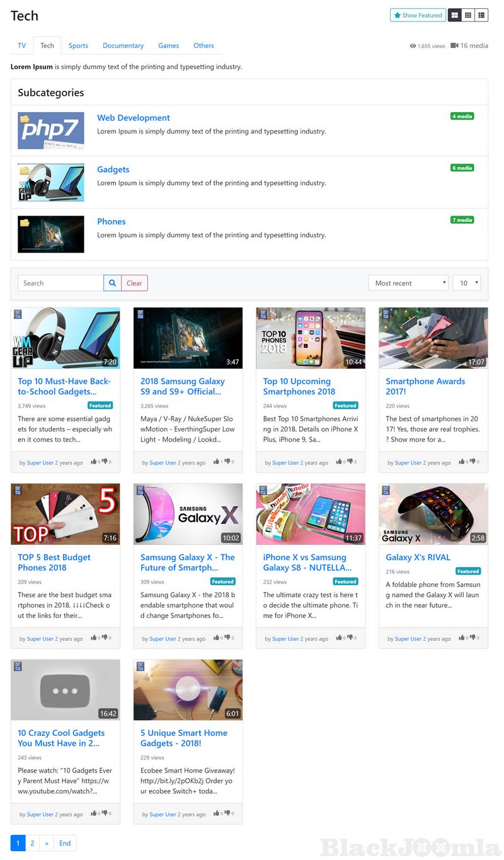The image size is (504, 860).
Task: Switch to small grid view icon
Action: (468, 15)
